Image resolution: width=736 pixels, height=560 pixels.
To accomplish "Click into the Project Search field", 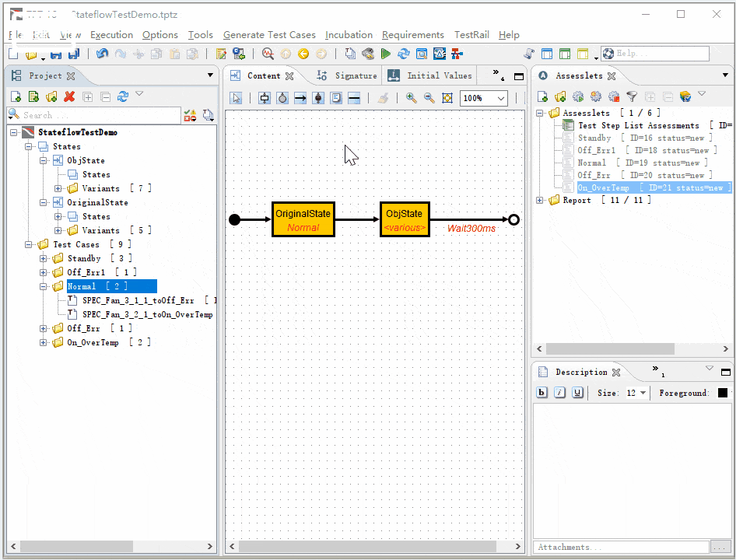I will tap(94, 115).
